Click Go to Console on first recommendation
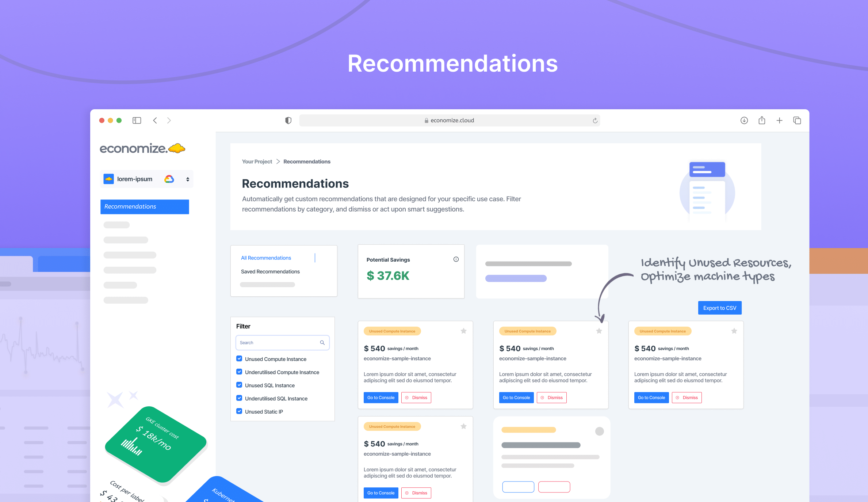 [380, 397]
